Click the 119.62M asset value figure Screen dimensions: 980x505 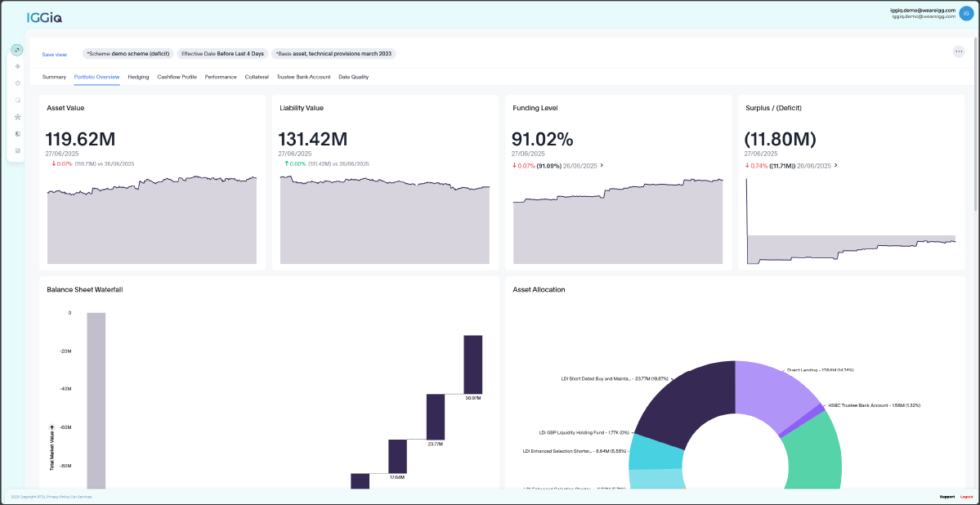click(x=81, y=140)
